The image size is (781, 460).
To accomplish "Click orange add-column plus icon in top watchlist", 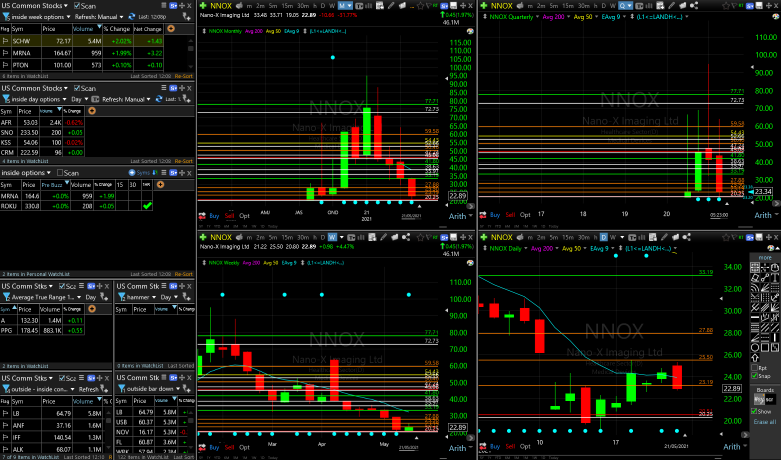I will click(x=169, y=29).
